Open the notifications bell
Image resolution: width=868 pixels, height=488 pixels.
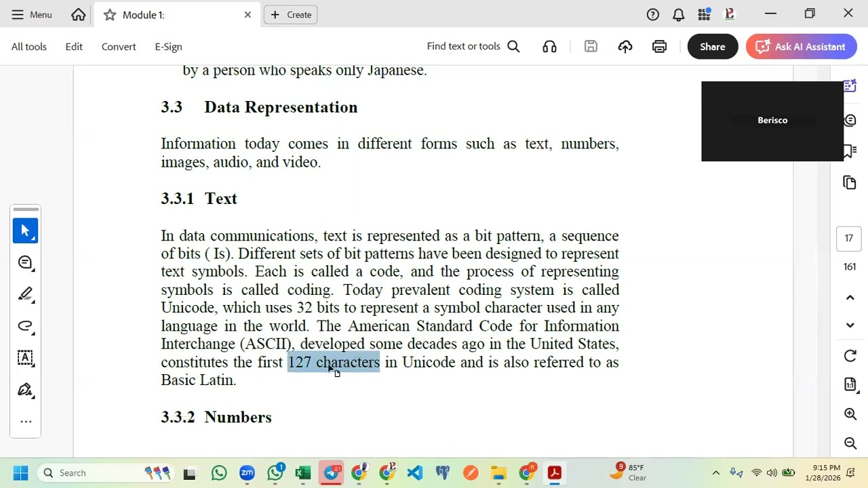click(679, 14)
